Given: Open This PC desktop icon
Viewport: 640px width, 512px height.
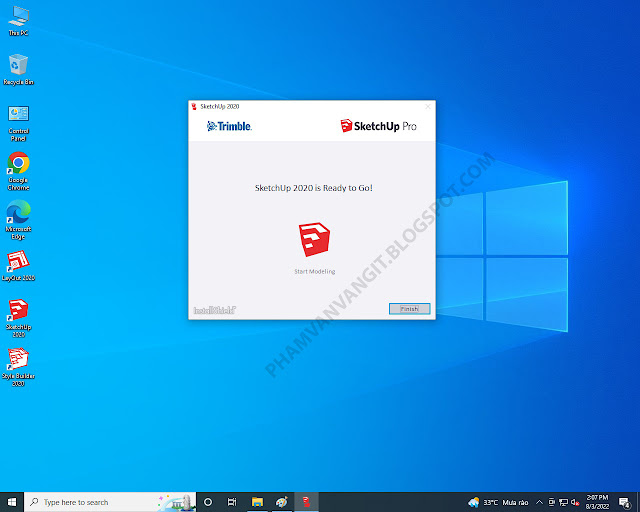Looking at the screenshot, I should pos(18,21).
